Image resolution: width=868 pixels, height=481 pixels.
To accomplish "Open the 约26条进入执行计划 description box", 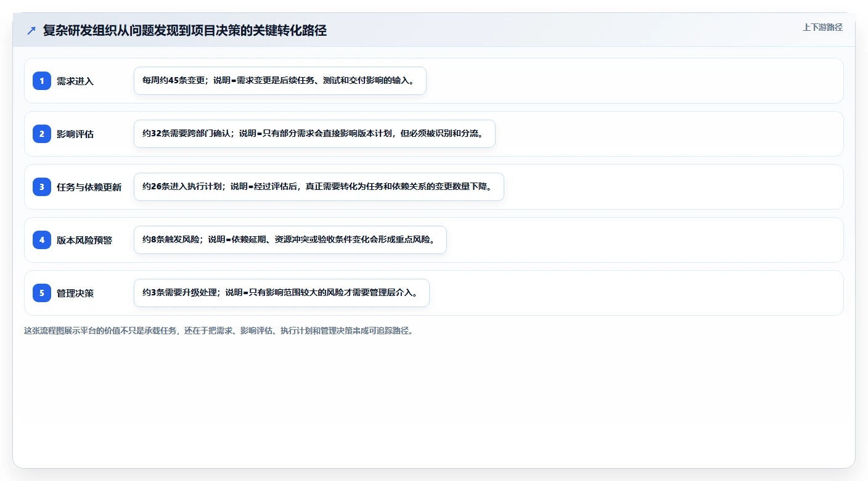I will 319,187.
